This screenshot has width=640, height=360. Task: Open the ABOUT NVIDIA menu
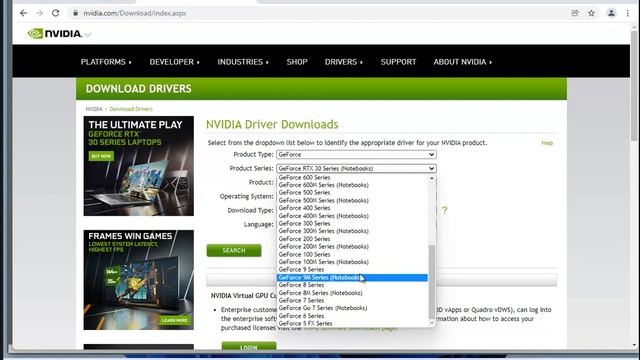pyautogui.click(x=462, y=62)
